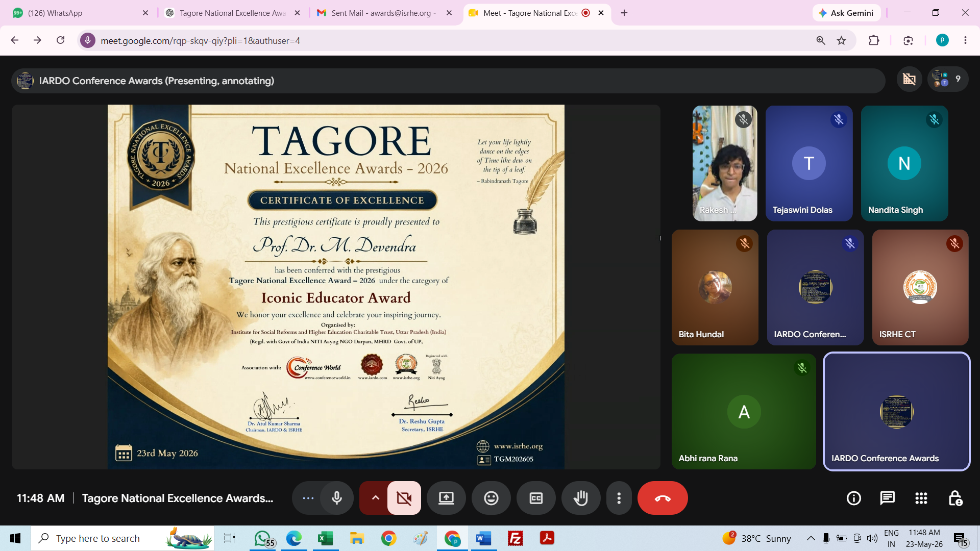Close the Sent Mail tab
The width and height of the screenshot is (980, 551).
coord(449,13)
